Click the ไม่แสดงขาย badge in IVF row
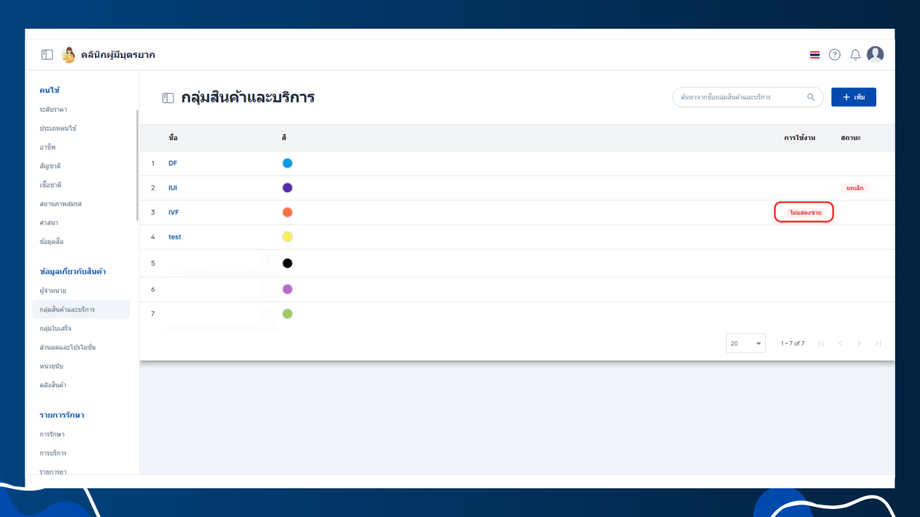This screenshot has height=517, width=920. pos(805,212)
